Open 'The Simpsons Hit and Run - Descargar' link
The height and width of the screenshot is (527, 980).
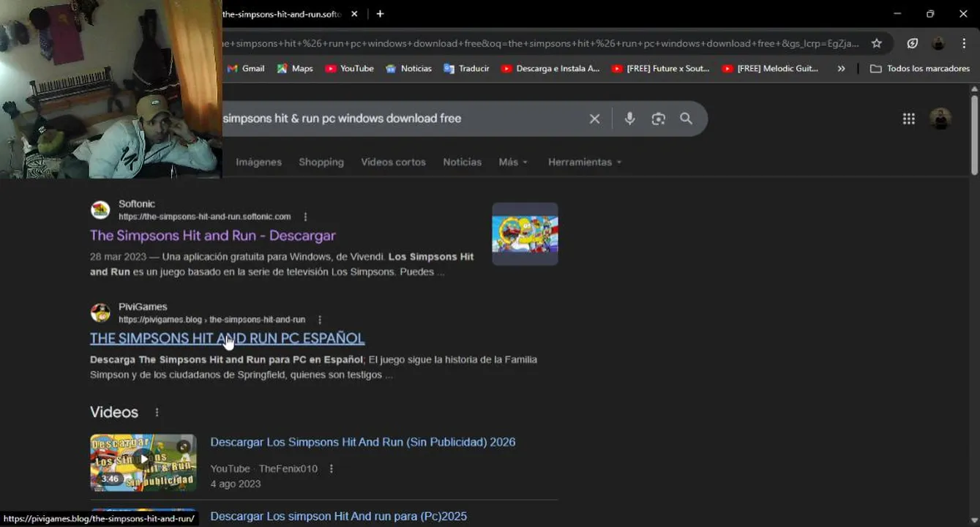point(212,236)
